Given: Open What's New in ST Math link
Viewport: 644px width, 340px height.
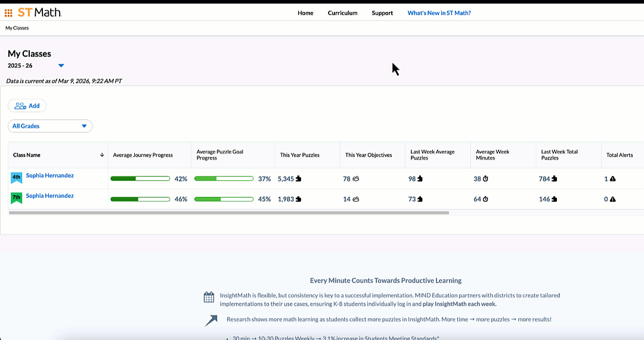Looking at the screenshot, I should click(439, 13).
